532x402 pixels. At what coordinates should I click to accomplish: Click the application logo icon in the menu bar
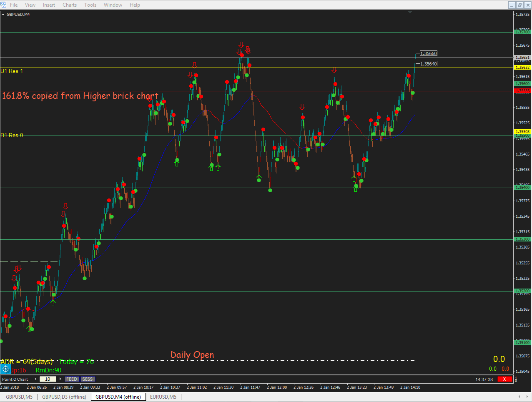click(4, 5)
